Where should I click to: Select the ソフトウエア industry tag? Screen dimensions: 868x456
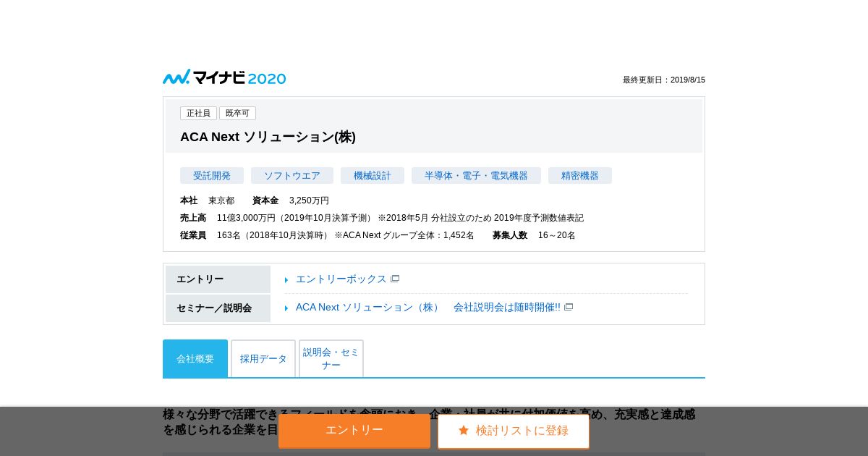[292, 176]
